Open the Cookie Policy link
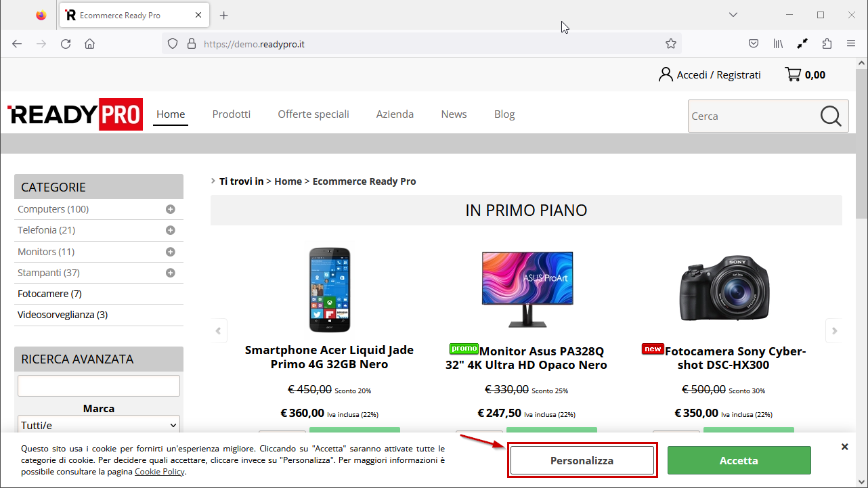The height and width of the screenshot is (488, 868). [159, 471]
